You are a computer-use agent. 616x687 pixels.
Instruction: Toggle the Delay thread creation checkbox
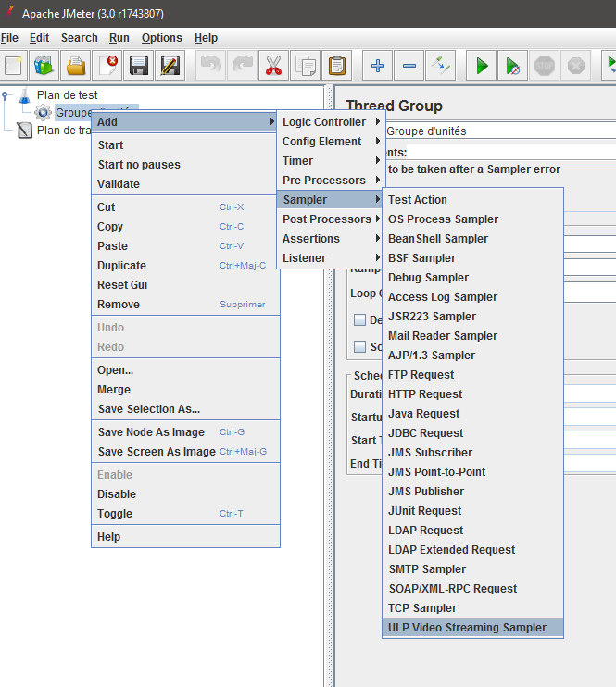[x=359, y=319]
